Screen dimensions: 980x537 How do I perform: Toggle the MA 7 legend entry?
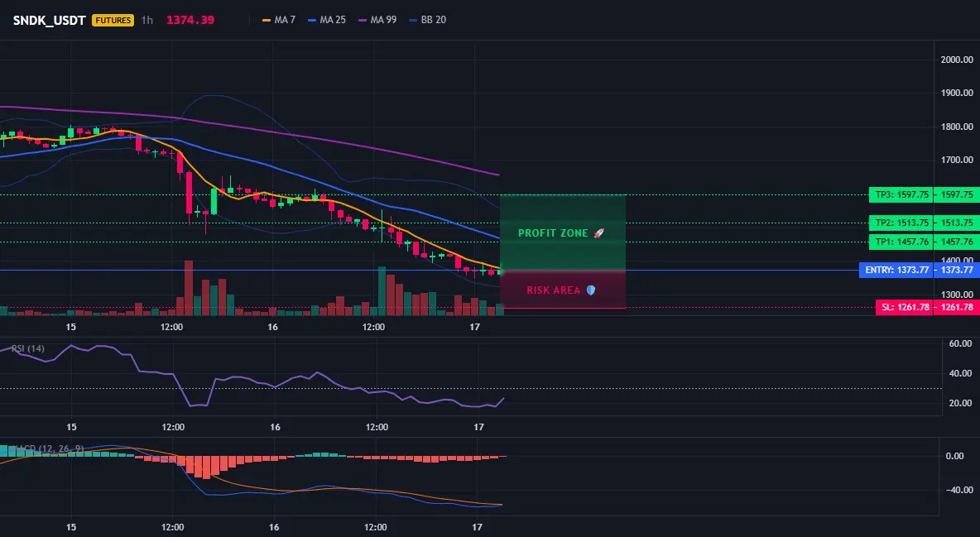coord(279,20)
